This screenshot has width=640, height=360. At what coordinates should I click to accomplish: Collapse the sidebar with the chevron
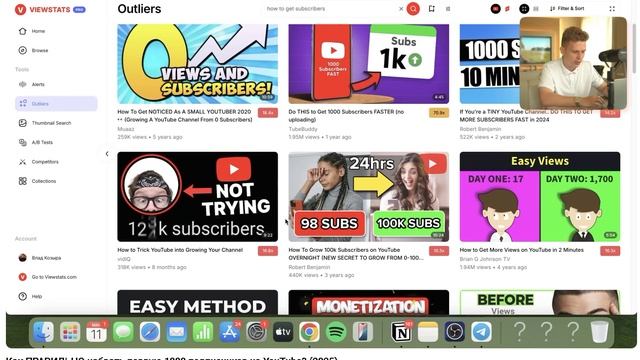[107, 154]
